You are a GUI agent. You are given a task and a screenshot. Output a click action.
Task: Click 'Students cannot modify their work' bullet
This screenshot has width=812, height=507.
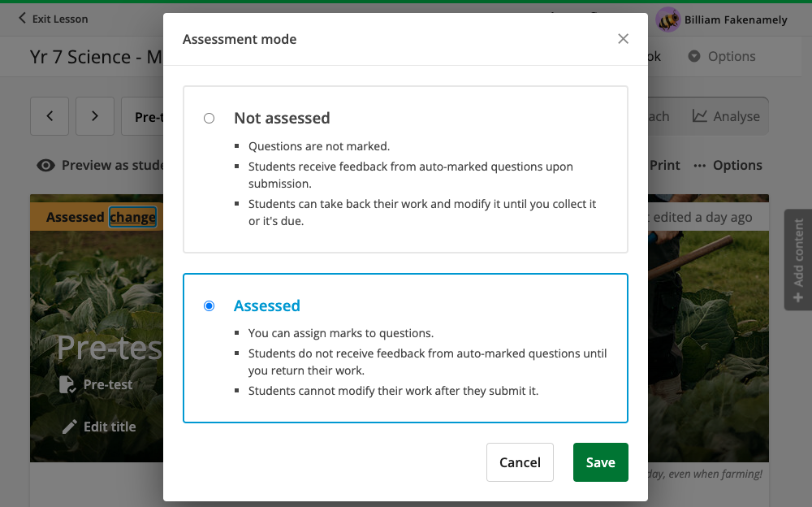(x=393, y=390)
